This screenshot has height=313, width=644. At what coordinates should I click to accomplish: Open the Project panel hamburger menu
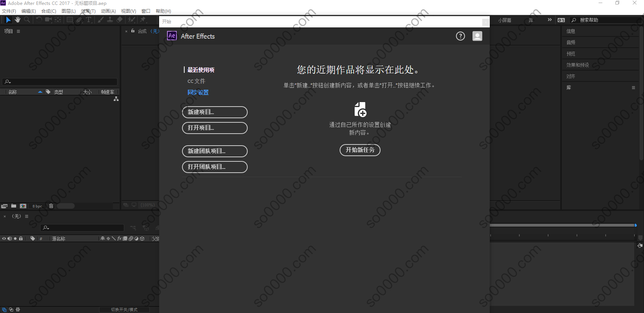click(x=18, y=31)
